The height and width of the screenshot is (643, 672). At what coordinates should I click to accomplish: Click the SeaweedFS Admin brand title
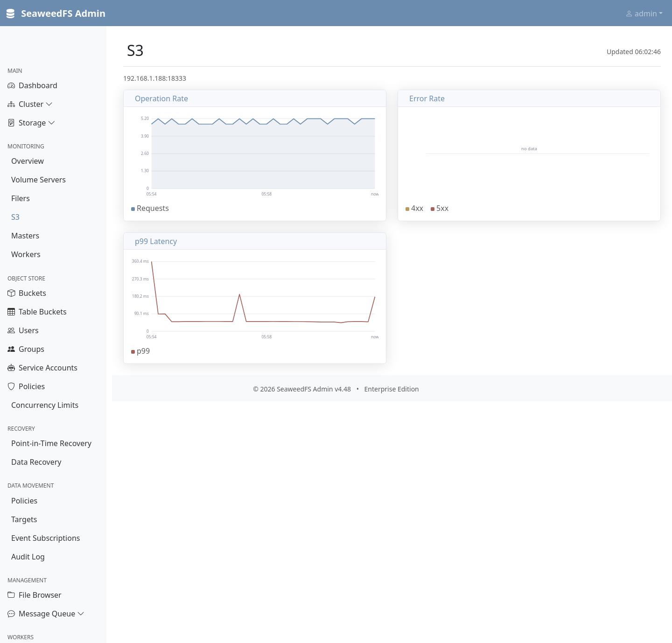pos(63,14)
